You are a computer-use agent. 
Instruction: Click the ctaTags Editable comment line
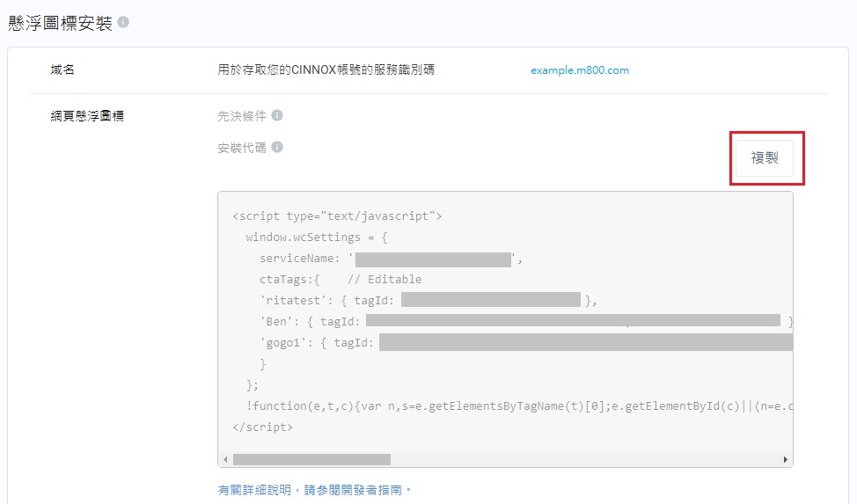341,280
